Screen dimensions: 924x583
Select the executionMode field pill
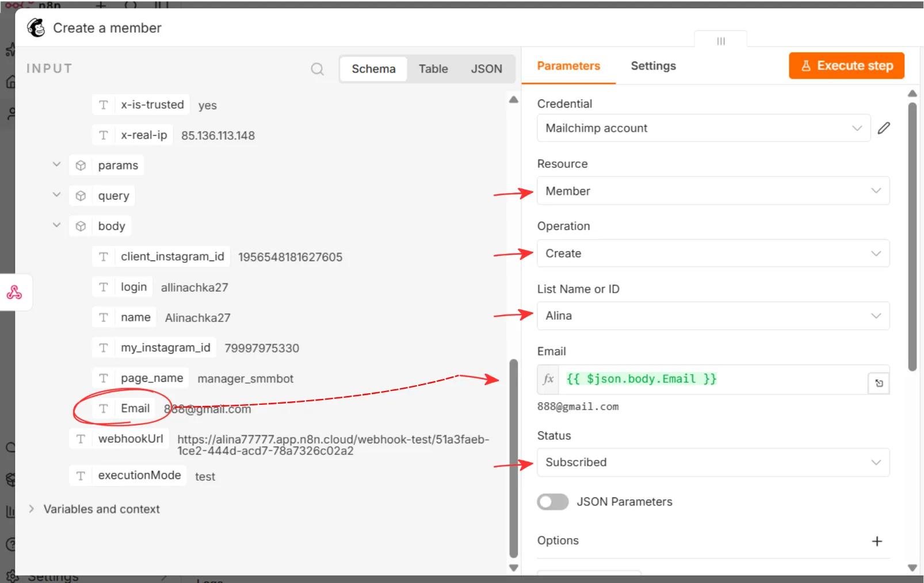[x=128, y=475]
